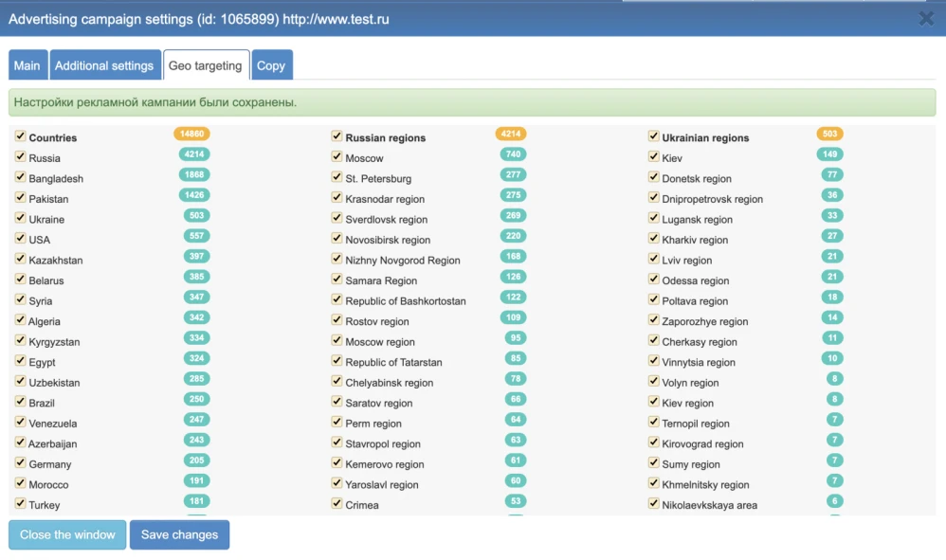Select the Geo targeting tab

206,64
